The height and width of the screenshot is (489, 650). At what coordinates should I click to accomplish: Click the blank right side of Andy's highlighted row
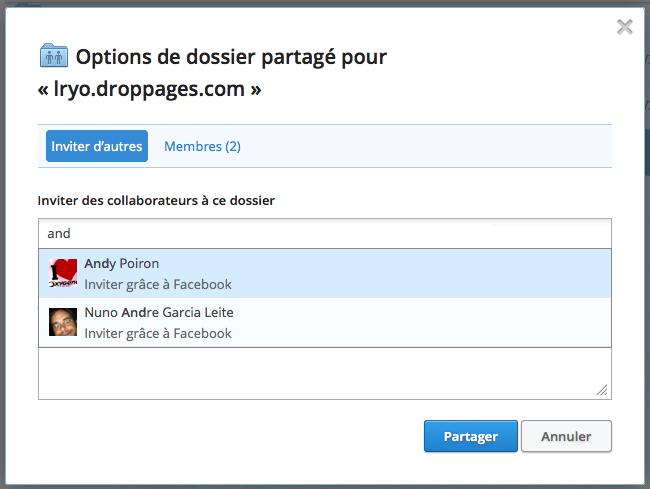click(x=450, y=273)
